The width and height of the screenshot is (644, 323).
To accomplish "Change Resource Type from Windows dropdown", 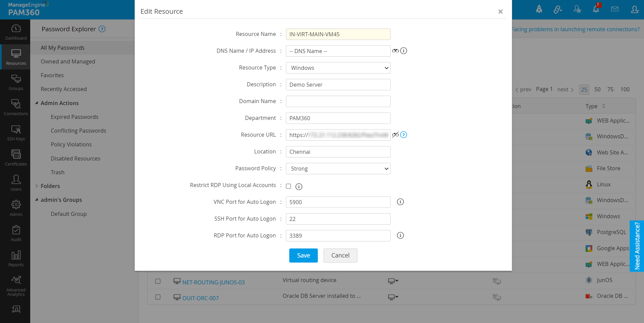I will point(338,67).
